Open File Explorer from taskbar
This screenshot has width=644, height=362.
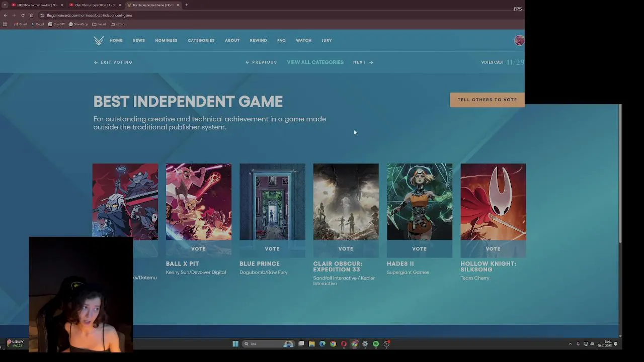click(312, 344)
